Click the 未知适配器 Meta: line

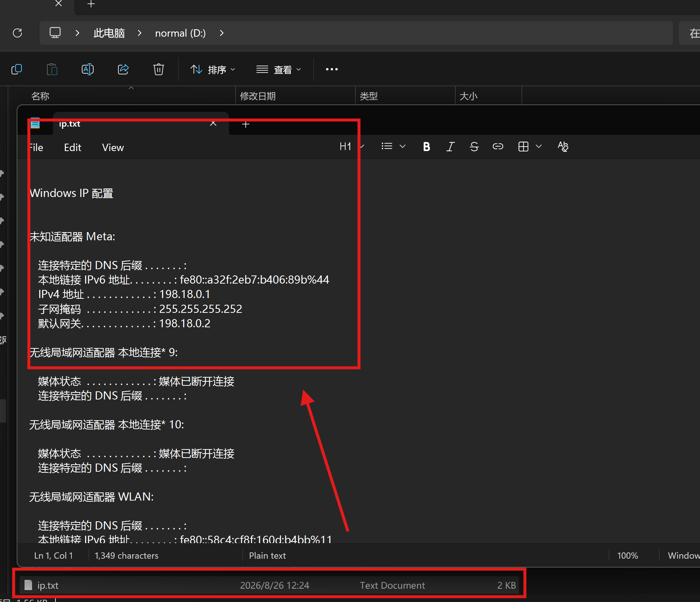(72, 236)
